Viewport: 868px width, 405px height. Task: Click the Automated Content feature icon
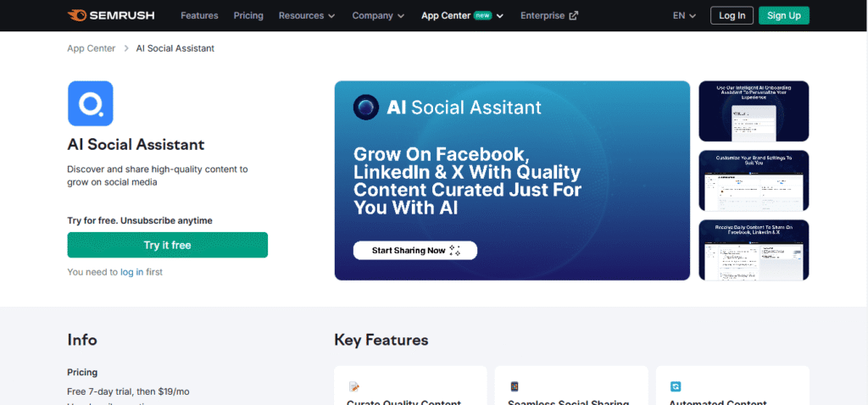676,386
